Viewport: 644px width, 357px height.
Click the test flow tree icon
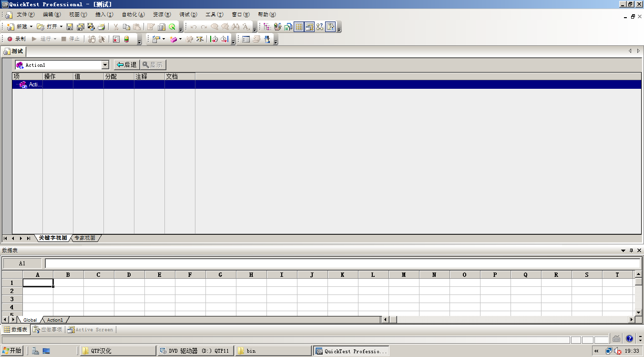tap(267, 27)
